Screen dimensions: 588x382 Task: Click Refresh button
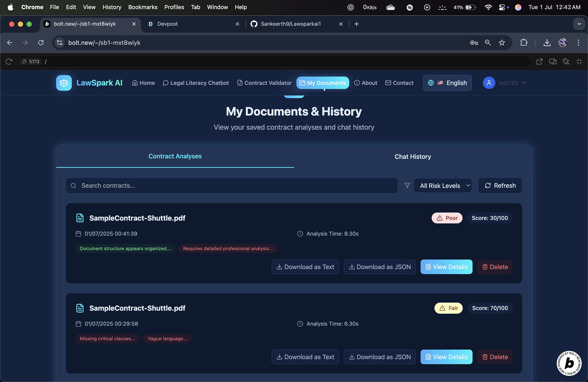[x=500, y=186]
